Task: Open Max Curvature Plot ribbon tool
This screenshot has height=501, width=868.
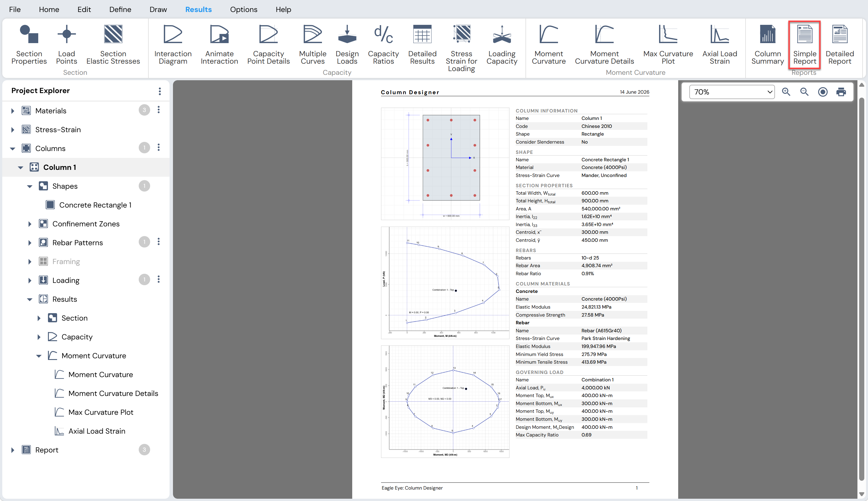Action: click(668, 44)
